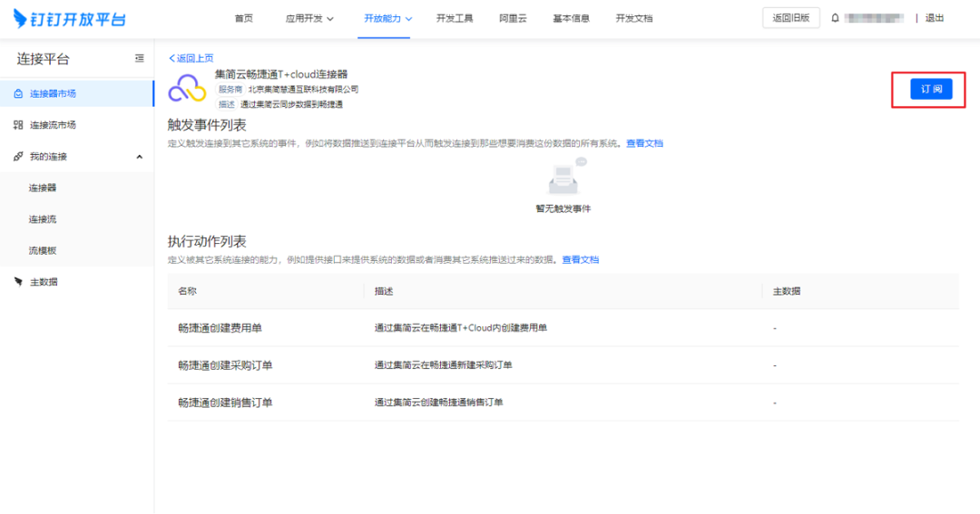
Task: Click the 畅捷通创建销售订单 row name
Action: [225, 402]
